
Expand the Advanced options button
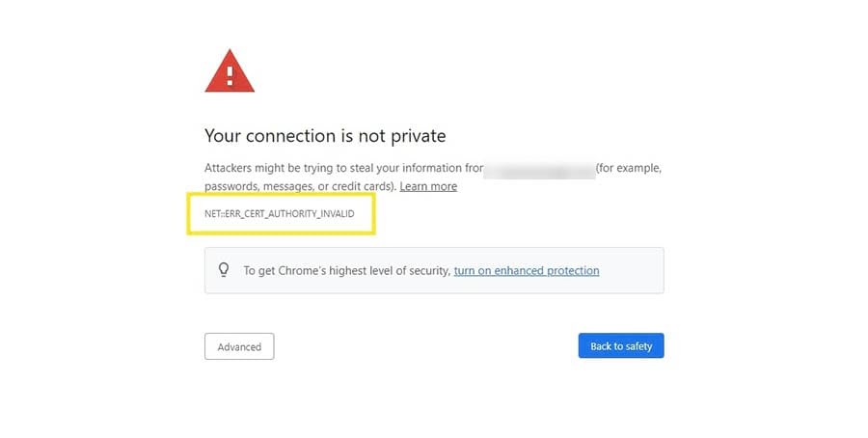click(239, 346)
